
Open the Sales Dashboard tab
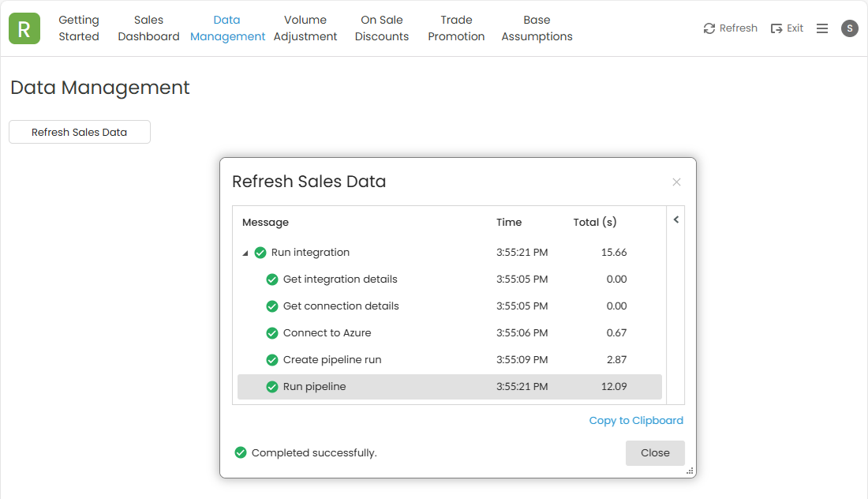pos(148,28)
